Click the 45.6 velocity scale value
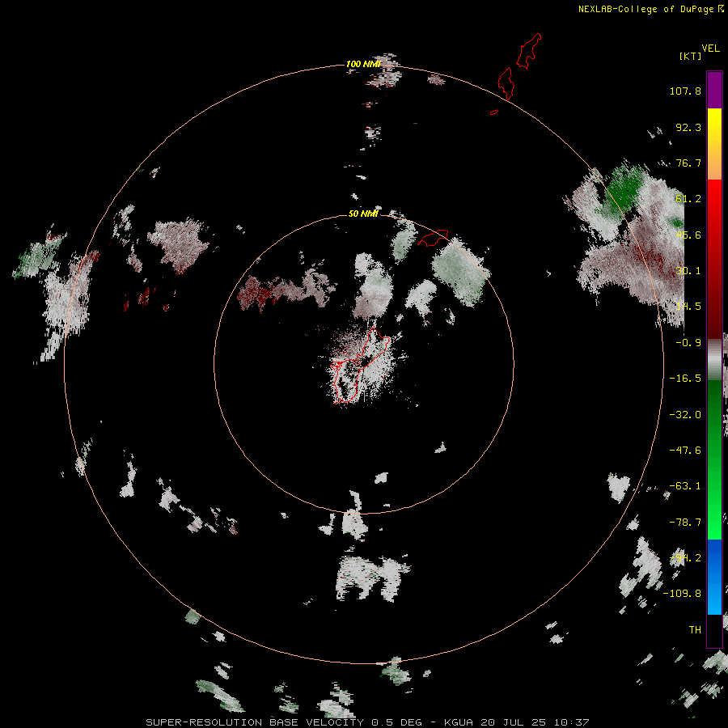The height and width of the screenshot is (728, 728). coord(688,235)
